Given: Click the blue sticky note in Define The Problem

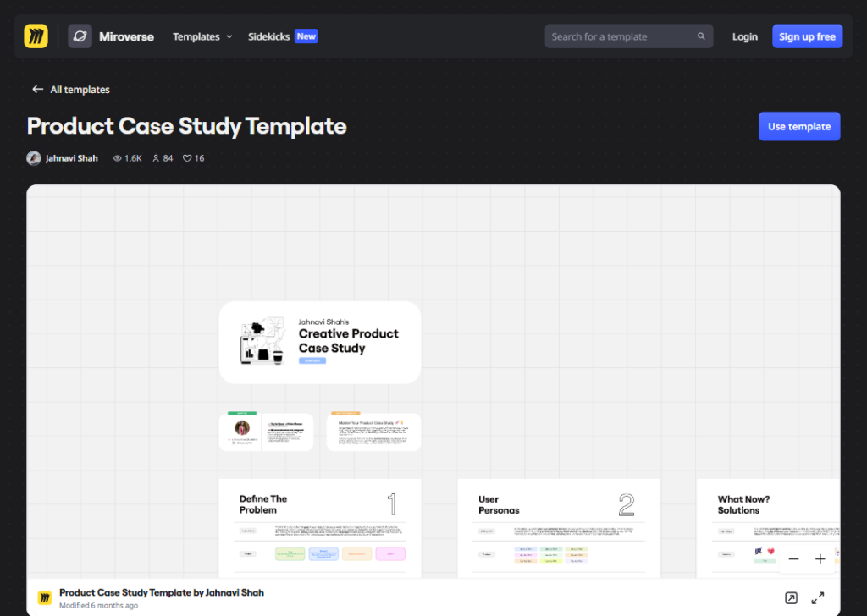Looking at the screenshot, I should (323, 553).
